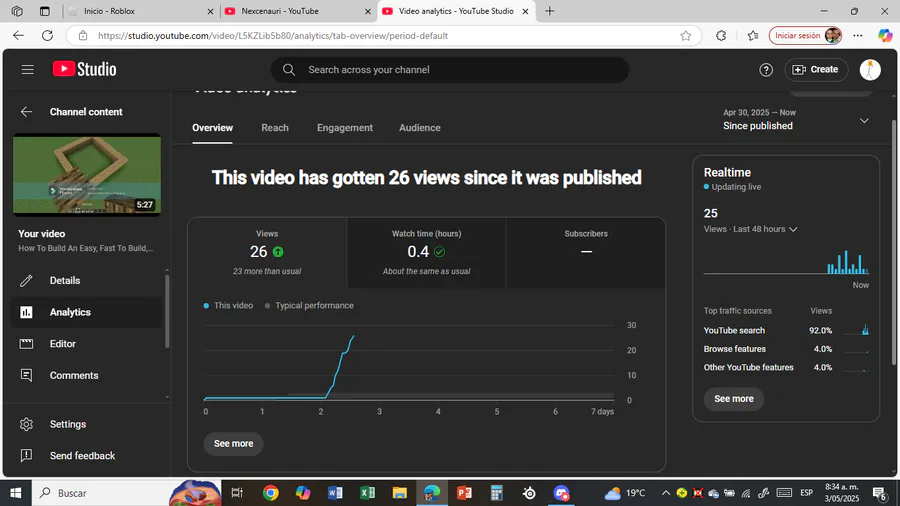Open Excel from the taskbar

click(x=367, y=493)
